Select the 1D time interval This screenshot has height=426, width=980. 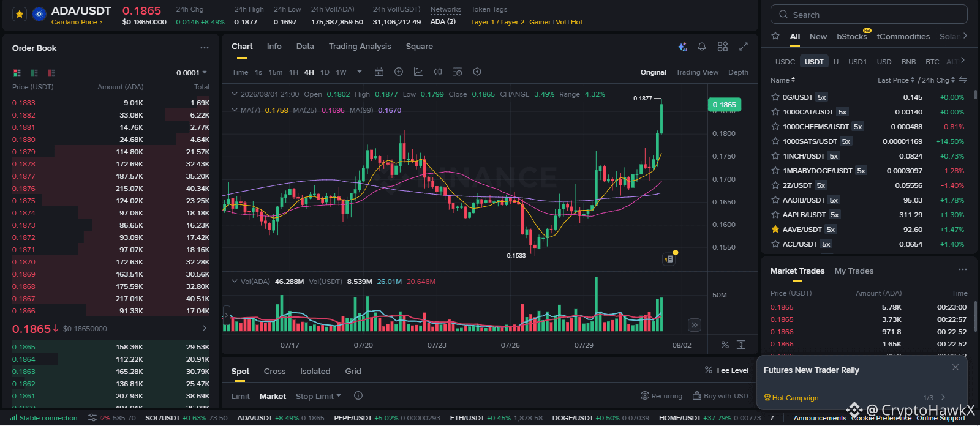tap(325, 72)
